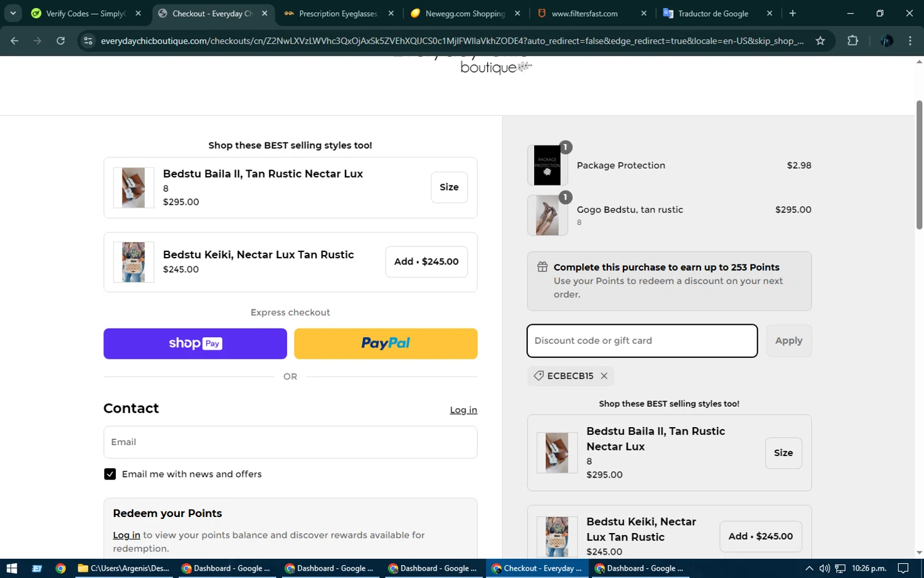924x578 pixels.
Task: Click the Email input field
Action: point(290,442)
